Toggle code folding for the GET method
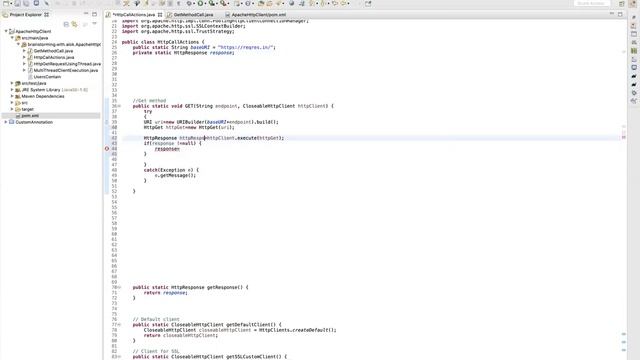This screenshot has width=640, height=360. coord(119,106)
